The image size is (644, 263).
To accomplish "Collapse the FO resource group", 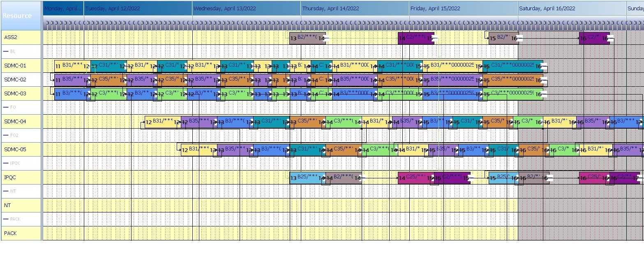I will tap(6, 108).
